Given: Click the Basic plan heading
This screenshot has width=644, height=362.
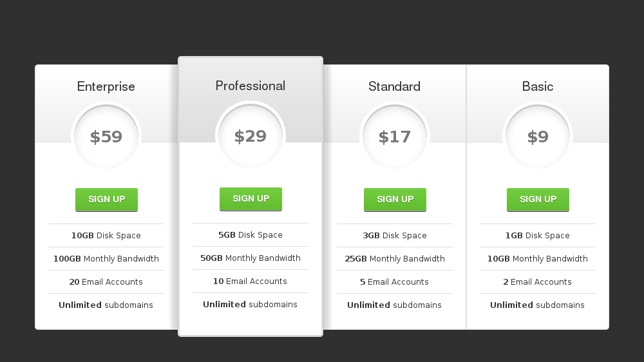Looking at the screenshot, I should pyautogui.click(x=538, y=86).
